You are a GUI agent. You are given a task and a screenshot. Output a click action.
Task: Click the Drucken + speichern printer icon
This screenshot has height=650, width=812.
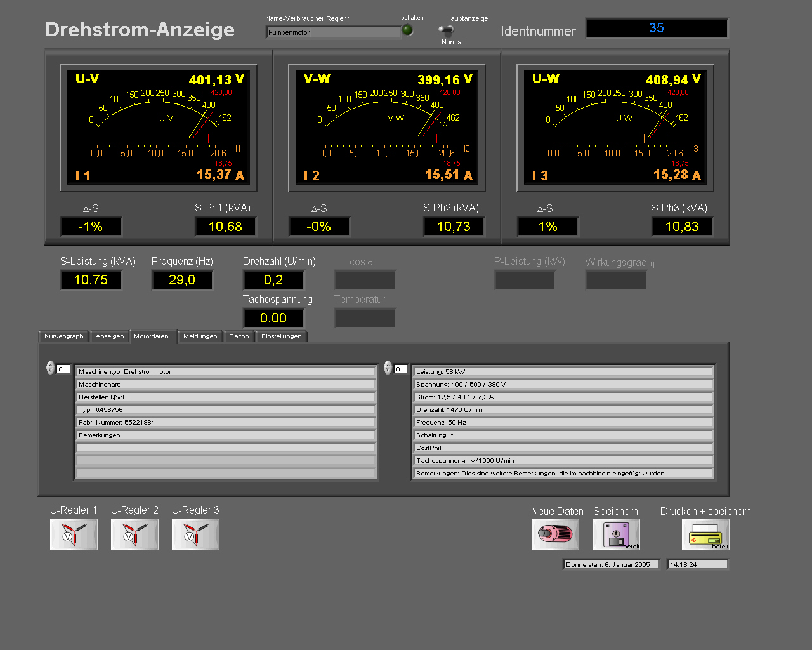(x=705, y=534)
